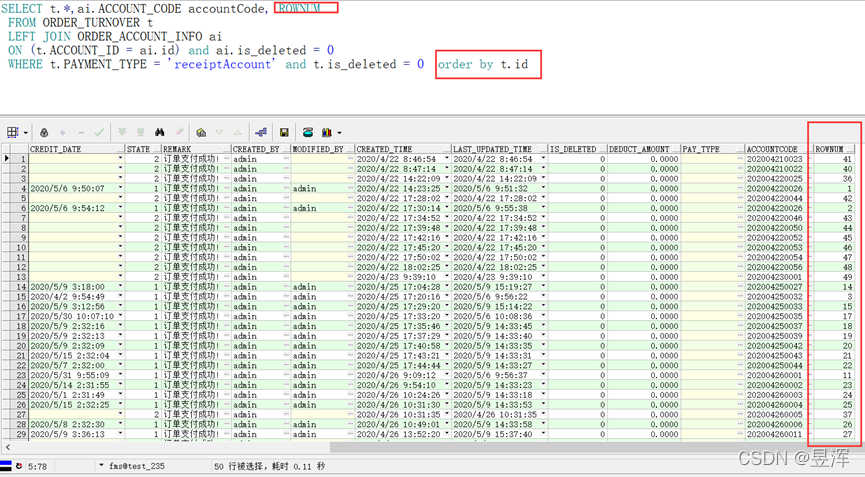
Task: Click the refresh icon in the status bar
Action: pos(19,466)
